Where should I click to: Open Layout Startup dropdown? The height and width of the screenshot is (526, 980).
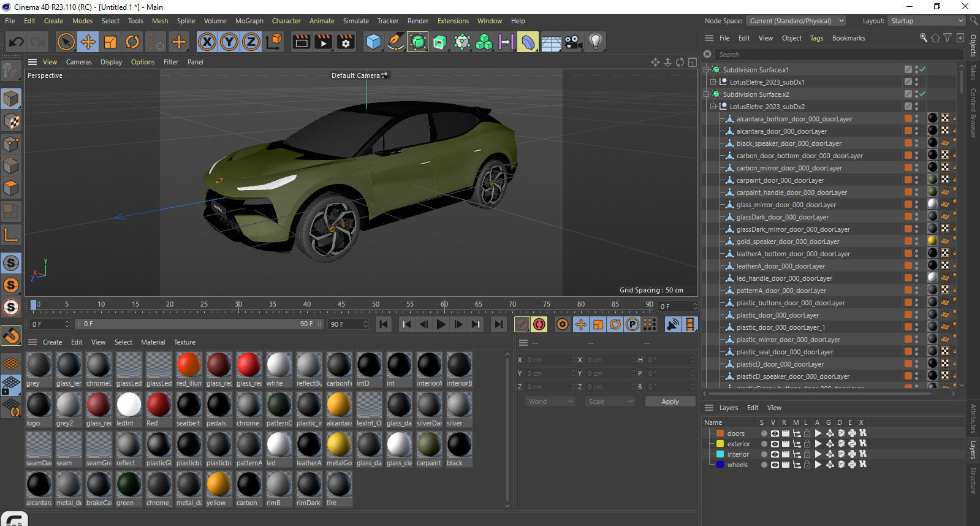tap(927, 21)
